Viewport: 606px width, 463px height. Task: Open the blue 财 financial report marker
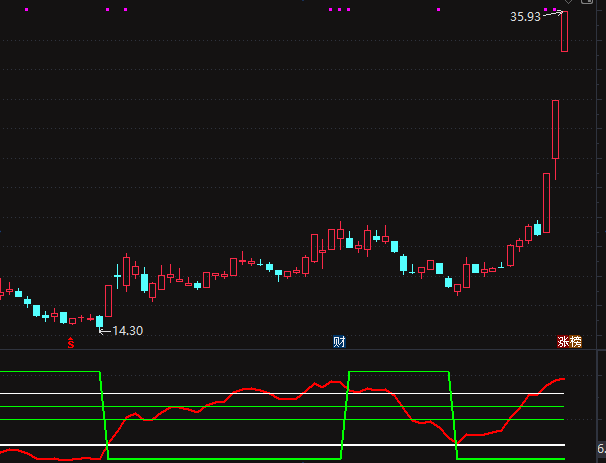[x=339, y=342]
